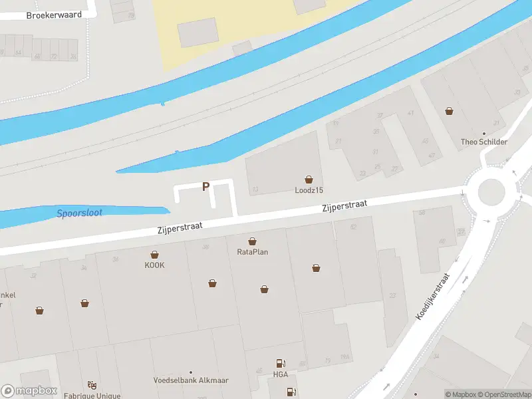Open the Mapbox copyright attribution link

(x=464, y=394)
